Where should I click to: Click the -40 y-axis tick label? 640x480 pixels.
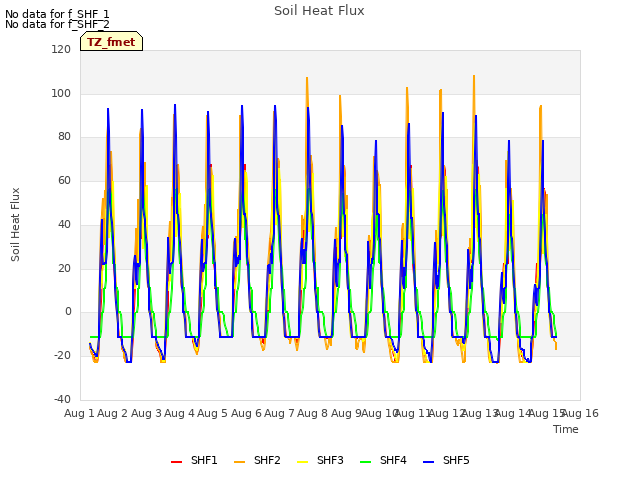62,399
